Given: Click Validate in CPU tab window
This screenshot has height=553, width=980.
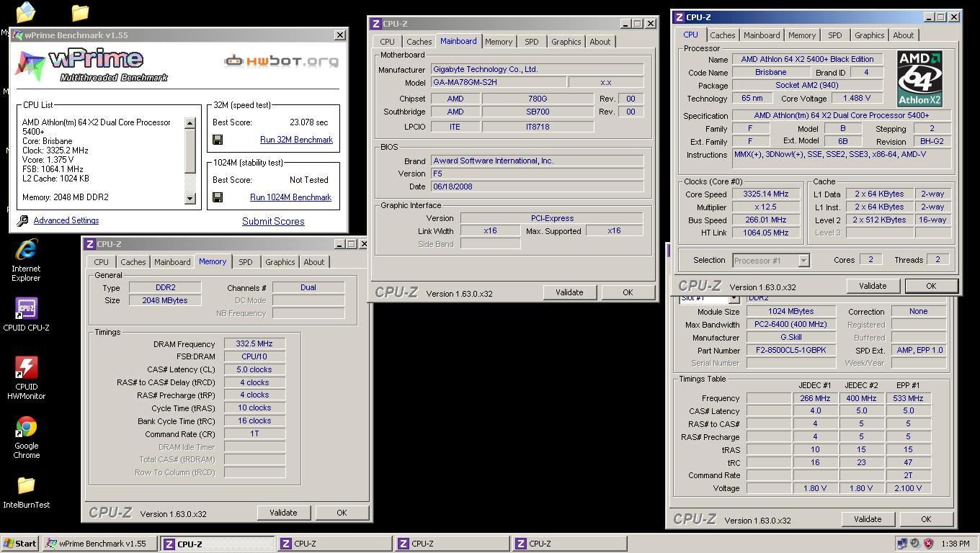Looking at the screenshot, I should click(873, 286).
